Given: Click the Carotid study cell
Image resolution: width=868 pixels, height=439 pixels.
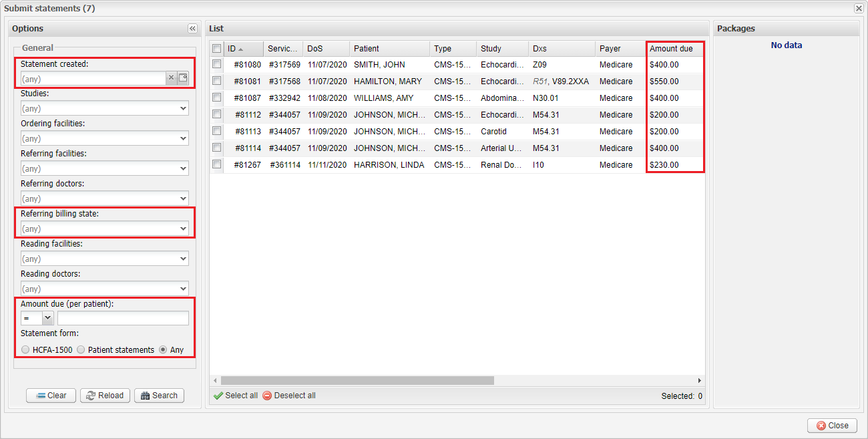Looking at the screenshot, I should [503, 131].
